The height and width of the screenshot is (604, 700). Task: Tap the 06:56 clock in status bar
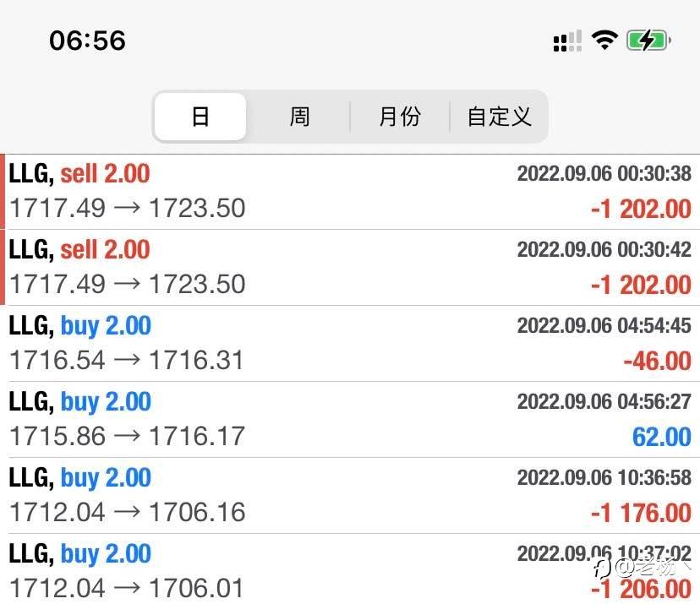88,41
